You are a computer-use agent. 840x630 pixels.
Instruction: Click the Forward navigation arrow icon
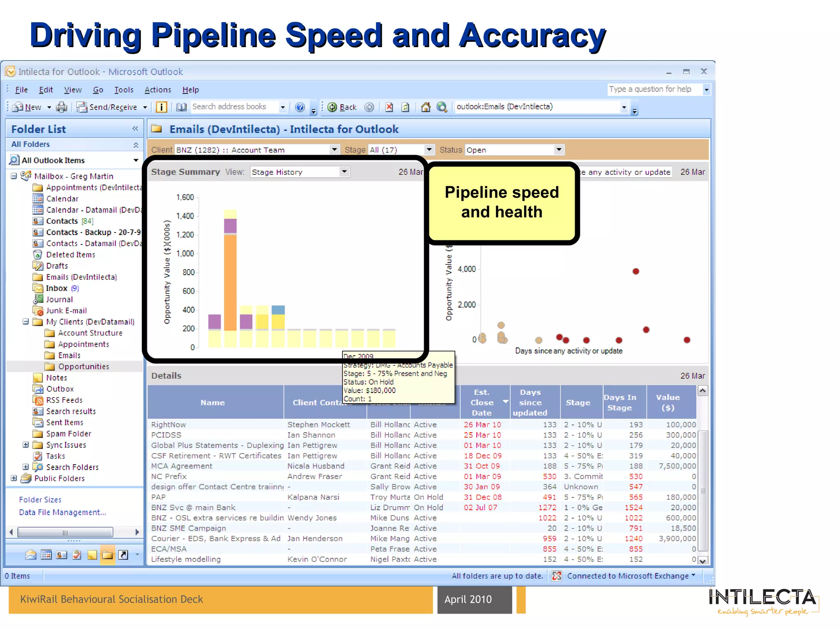(x=369, y=107)
